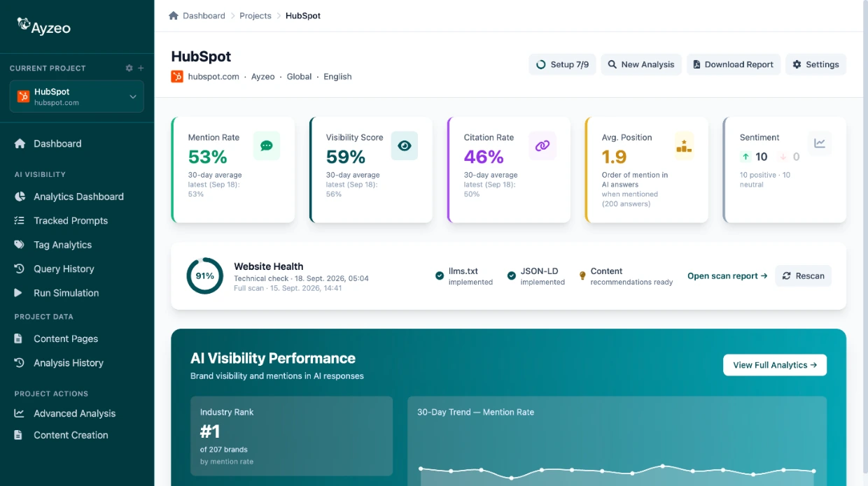Rescan website health

pyautogui.click(x=803, y=276)
